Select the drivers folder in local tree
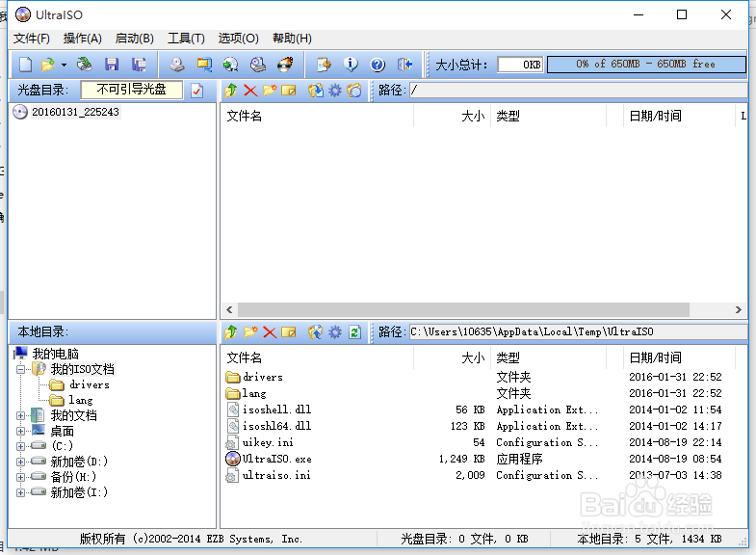This screenshot has height=555, width=756. pos(90,384)
